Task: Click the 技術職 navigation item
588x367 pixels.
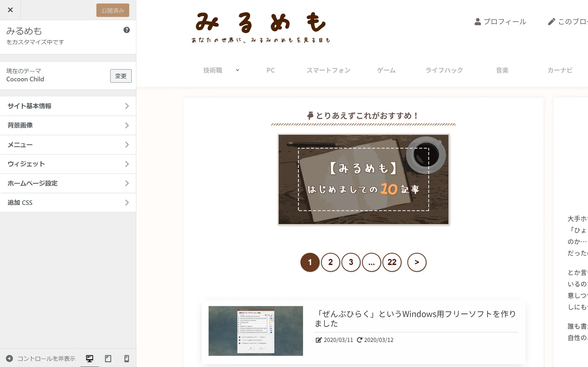Action: pos(213,70)
